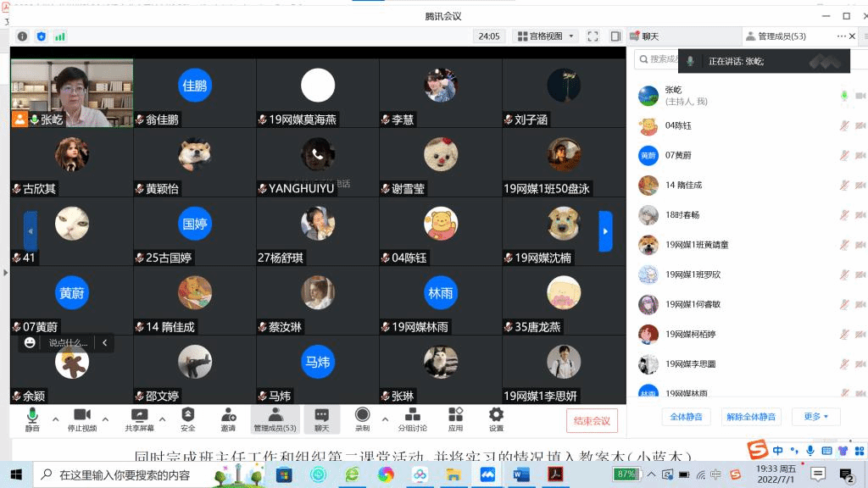This screenshot has height=488, width=868.
Task: Start recording with the 录制 icon
Action: click(362, 414)
